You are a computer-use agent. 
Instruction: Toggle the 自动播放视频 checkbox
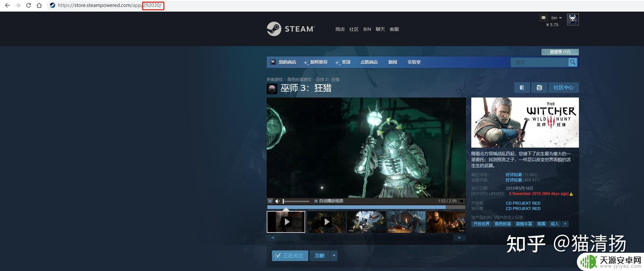[x=316, y=201]
